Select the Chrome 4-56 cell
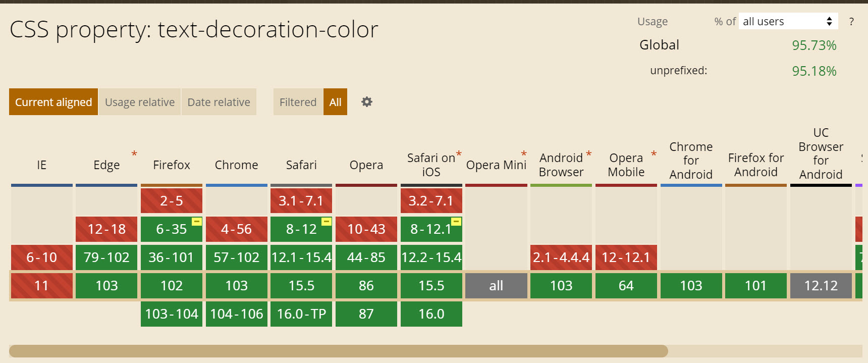 tap(237, 229)
